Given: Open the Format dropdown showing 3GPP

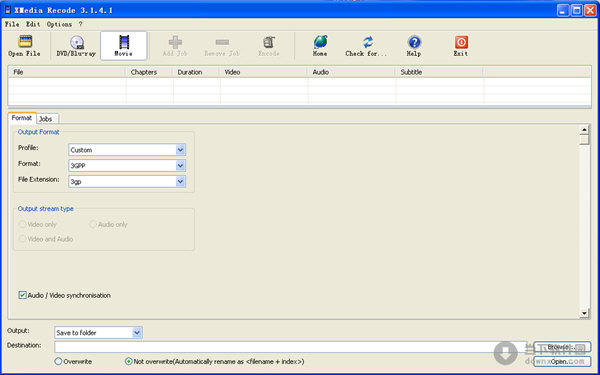Looking at the screenshot, I should coord(127,166).
